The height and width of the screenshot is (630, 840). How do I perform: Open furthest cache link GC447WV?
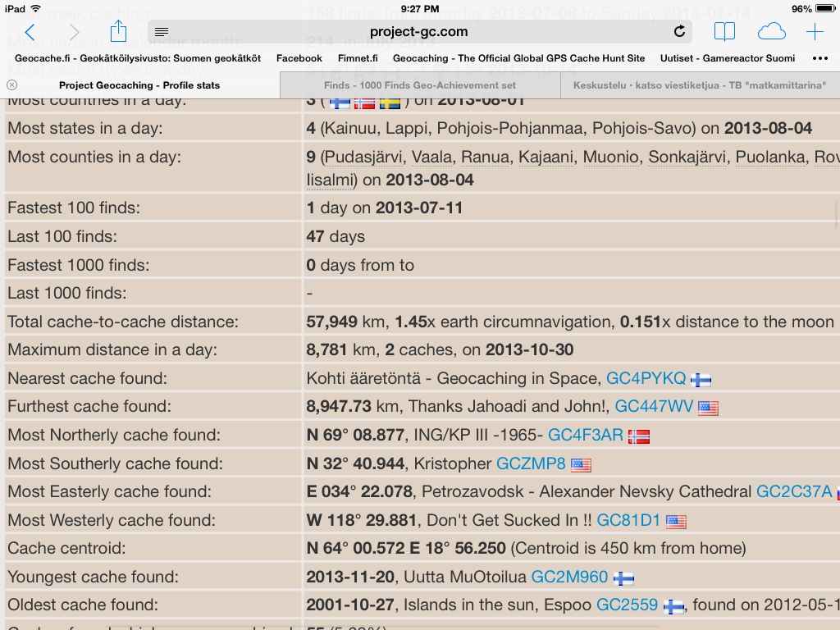pyautogui.click(x=654, y=406)
